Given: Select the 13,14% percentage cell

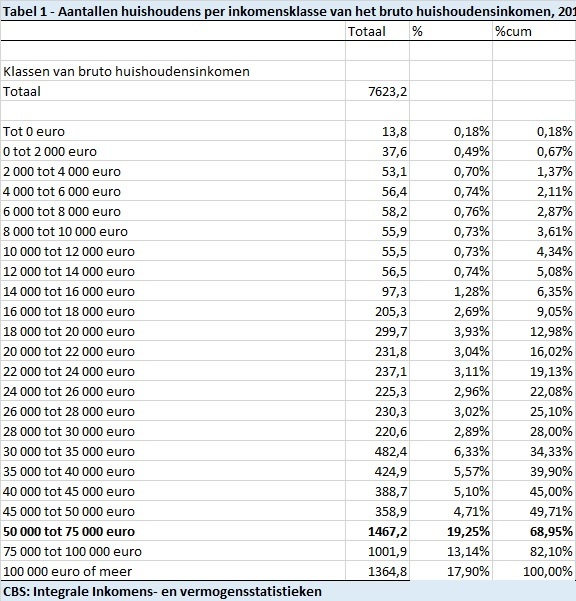Looking at the screenshot, I should tap(451, 551).
